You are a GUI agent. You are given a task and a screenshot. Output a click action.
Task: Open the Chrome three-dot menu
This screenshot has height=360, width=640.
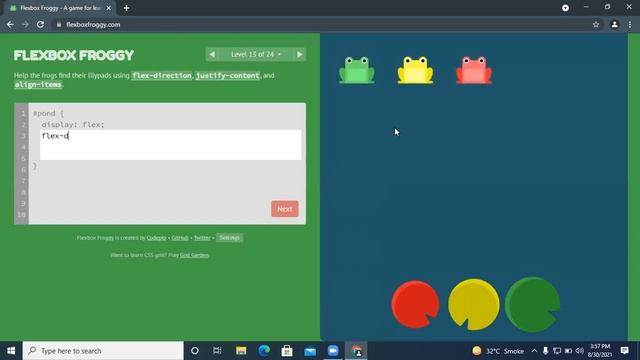pyautogui.click(x=630, y=24)
